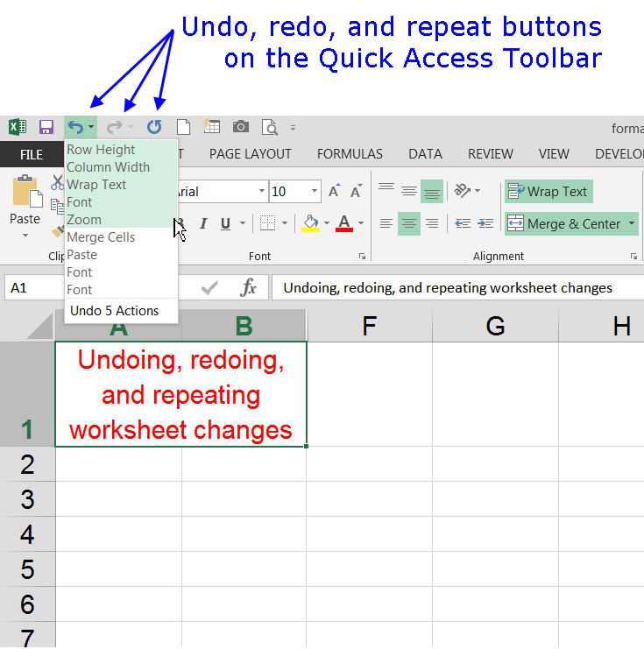The image size is (644, 649).
Task: Select Zoom in undo list
Action: 121,219
